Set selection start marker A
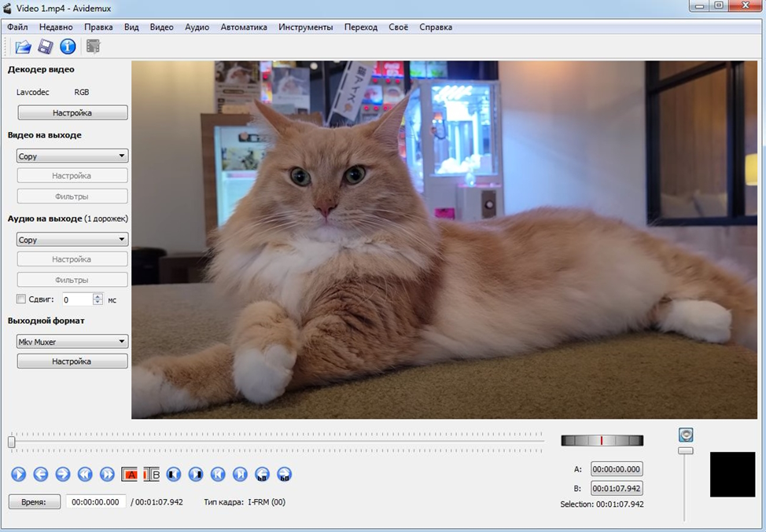The image size is (766, 532). click(x=130, y=474)
